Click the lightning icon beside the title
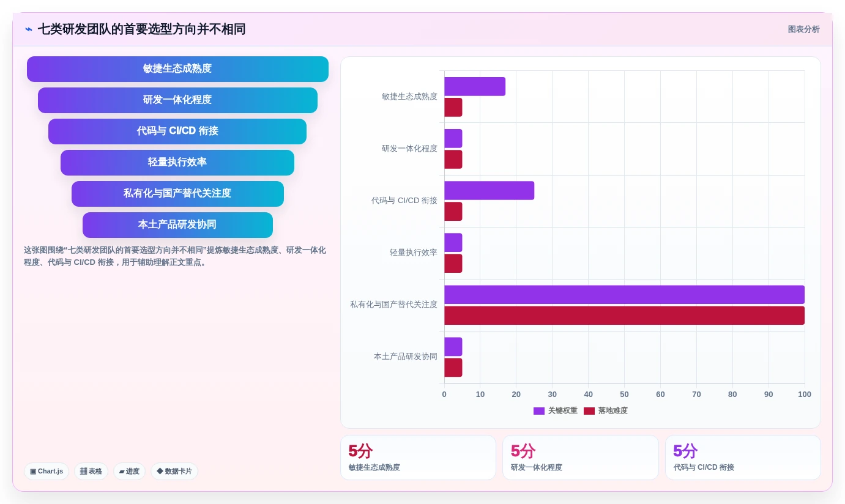 click(x=29, y=29)
